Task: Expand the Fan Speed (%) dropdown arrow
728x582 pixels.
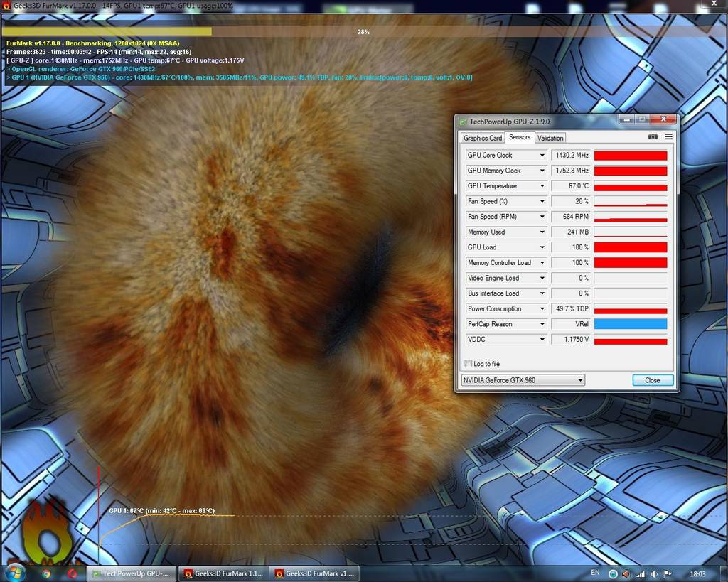Action: (x=542, y=201)
